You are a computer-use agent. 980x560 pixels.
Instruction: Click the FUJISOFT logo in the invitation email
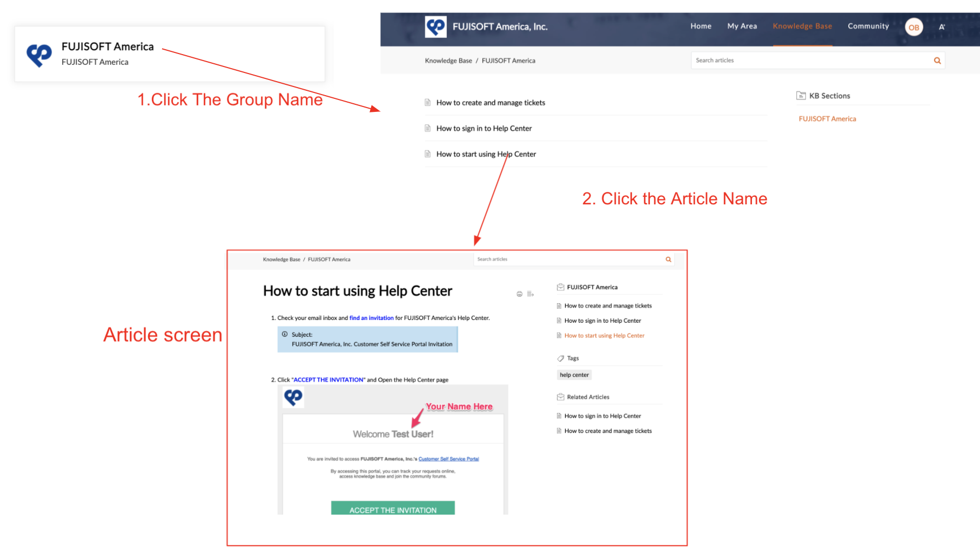click(x=293, y=398)
